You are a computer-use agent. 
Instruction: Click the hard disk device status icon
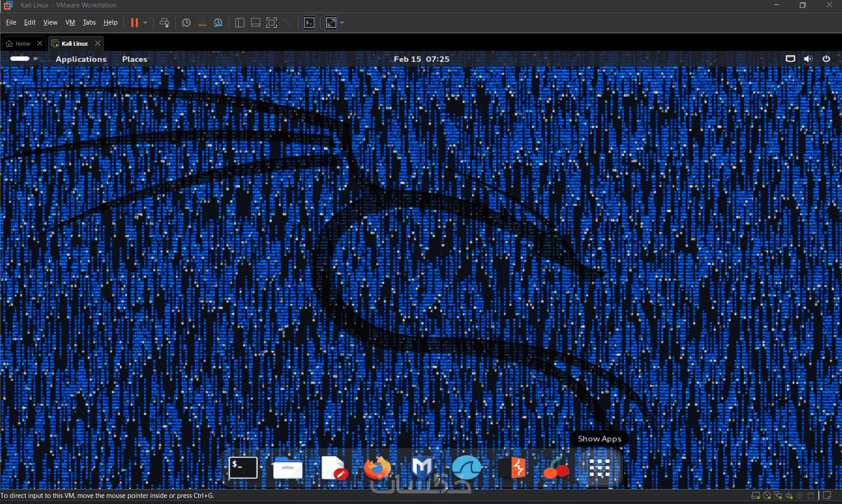pyautogui.click(x=756, y=496)
